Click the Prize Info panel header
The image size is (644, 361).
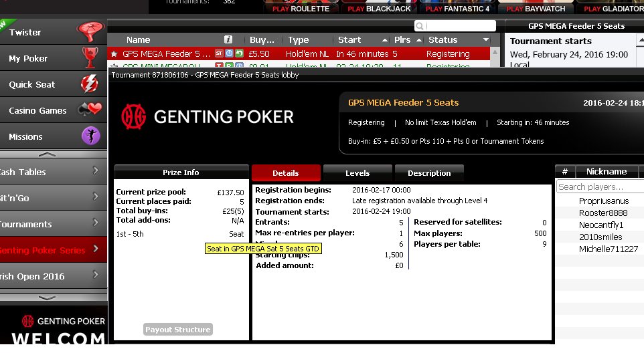181,172
